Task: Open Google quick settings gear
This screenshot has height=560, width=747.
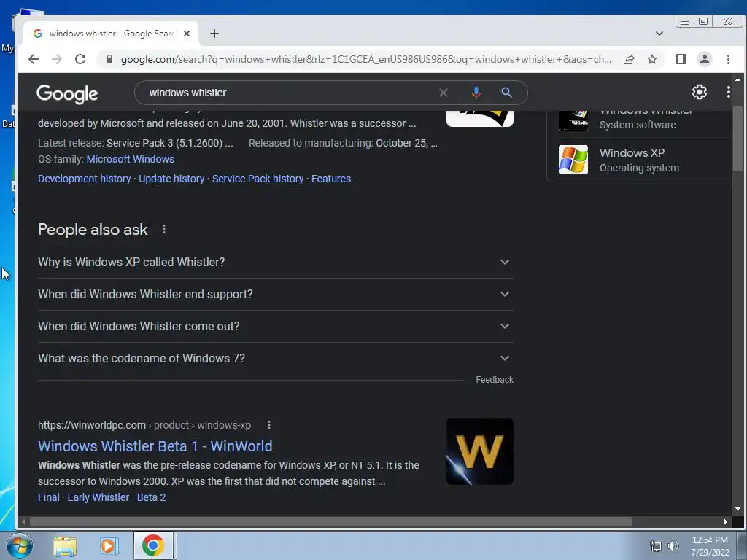Action: [700, 92]
